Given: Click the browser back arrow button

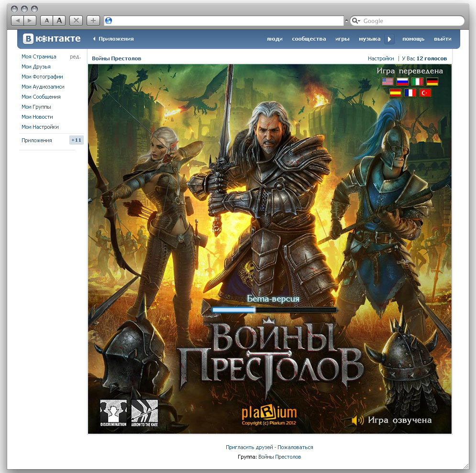Looking at the screenshot, I should [x=17, y=21].
